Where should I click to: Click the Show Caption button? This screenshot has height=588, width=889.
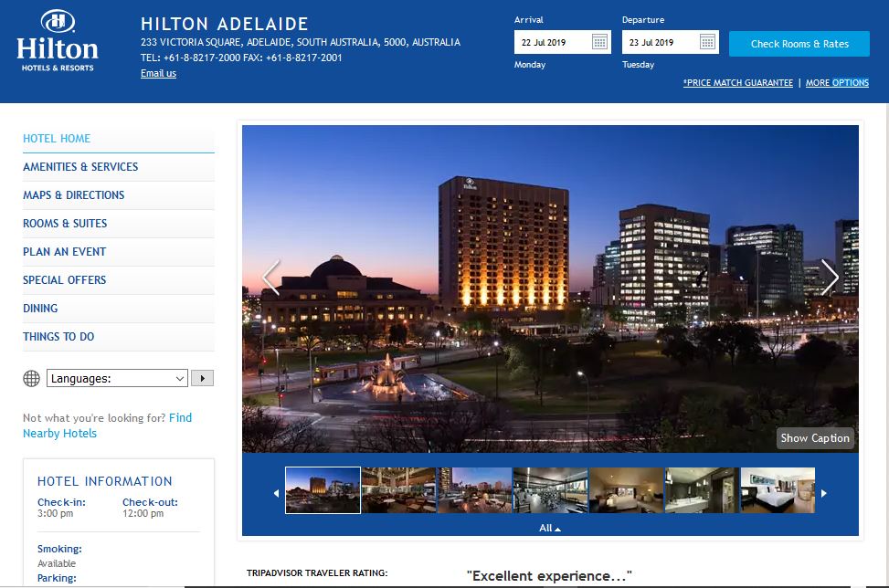815,438
